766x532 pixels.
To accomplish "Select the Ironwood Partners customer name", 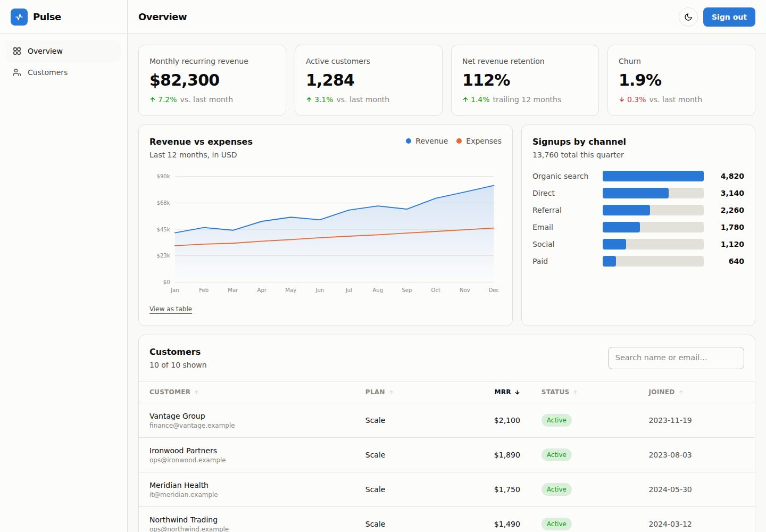I will click(183, 451).
